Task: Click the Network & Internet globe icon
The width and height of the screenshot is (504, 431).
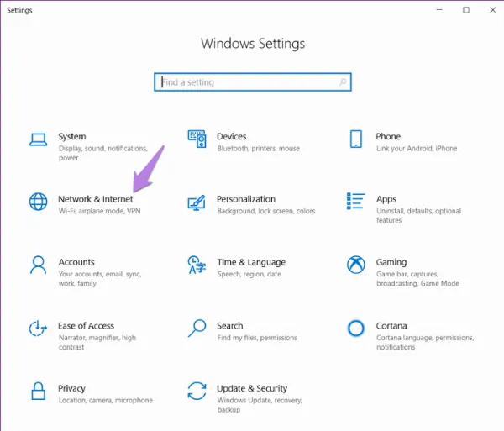Action: pyautogui.click(x=38, y=202)
